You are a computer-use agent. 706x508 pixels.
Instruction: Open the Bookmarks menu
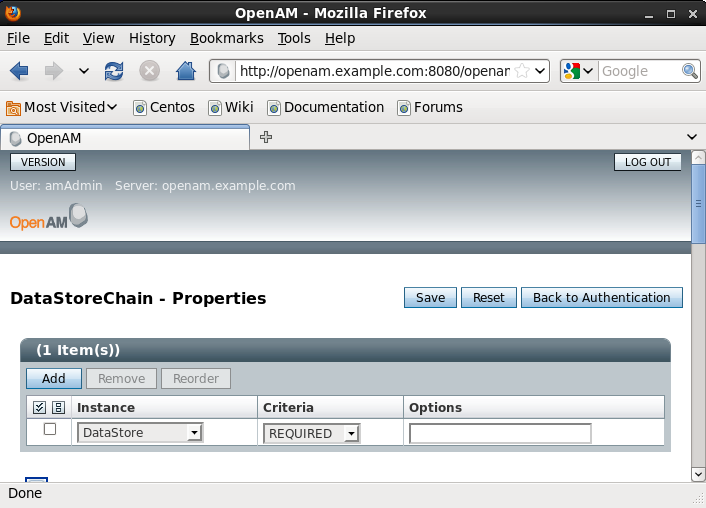click(226, 38)
